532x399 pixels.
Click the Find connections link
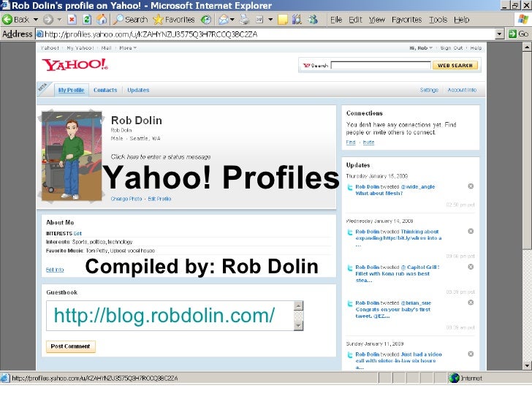(351, 142)
